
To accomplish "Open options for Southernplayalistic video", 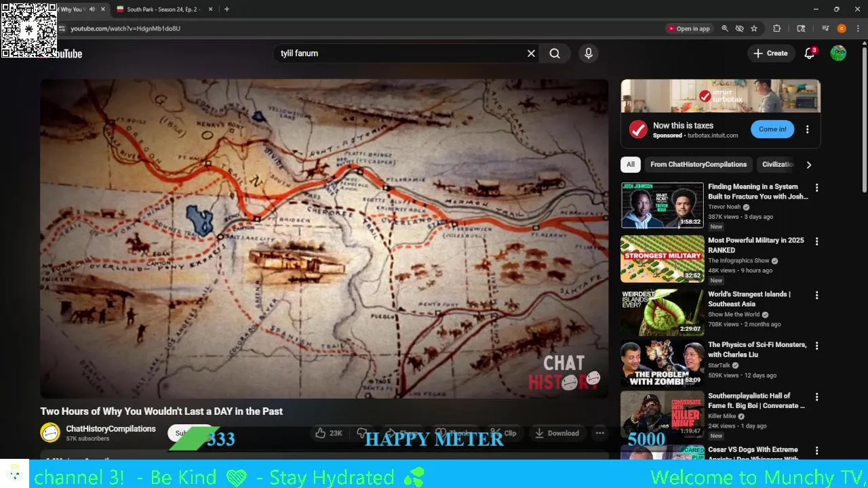I will point(816,396).
